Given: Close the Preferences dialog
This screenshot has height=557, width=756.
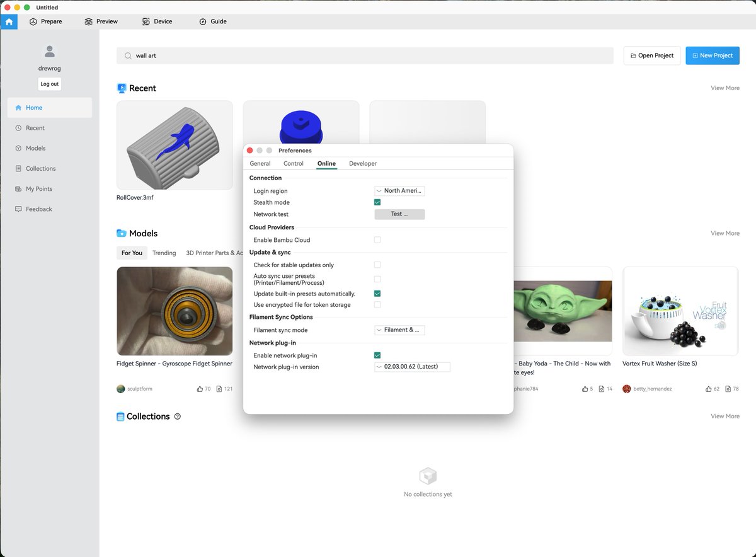Looking at the screenshot, I should click(250, 151).
